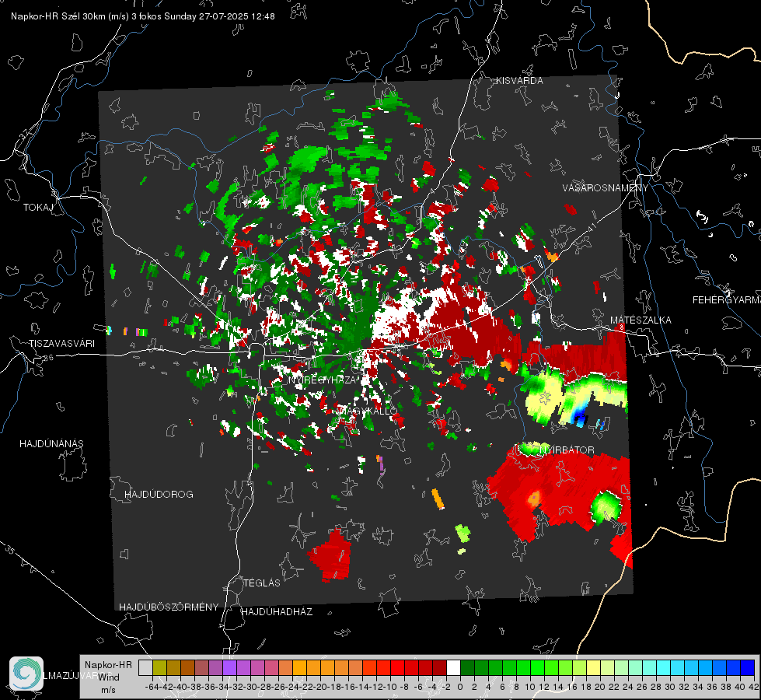Viewport: 761px width, 700px height.
Task: Click the TISZAVASVÁRI town label
Action: (x=61, y=344)
